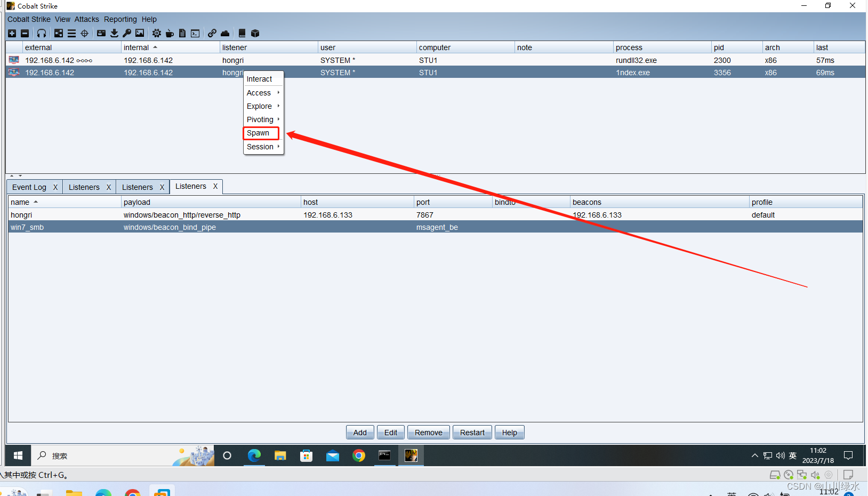Close the Event Log tab

pyautogui.click(x=55, y=187)
